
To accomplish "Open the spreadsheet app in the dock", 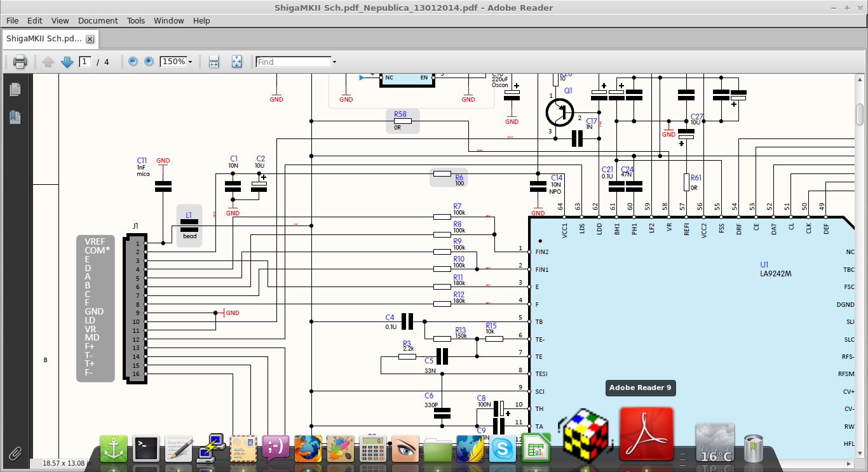I will pyautogui.click(x=536, y=448).
